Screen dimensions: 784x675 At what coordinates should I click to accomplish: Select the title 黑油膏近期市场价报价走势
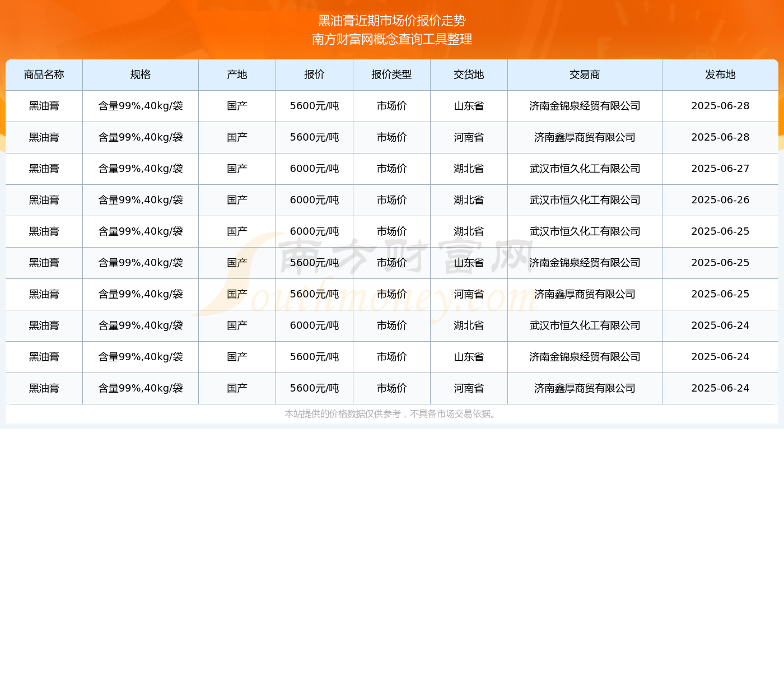click(392, 21)
